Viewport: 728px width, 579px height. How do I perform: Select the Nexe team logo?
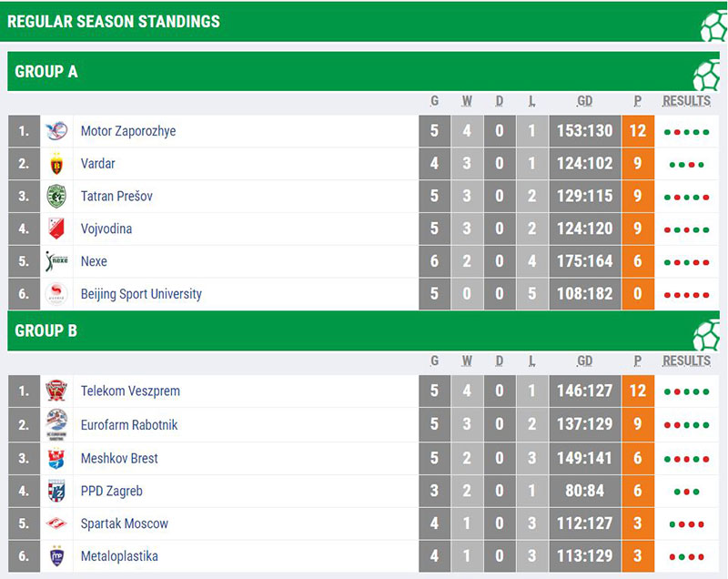pyautogui.click(x=56, y=261)
